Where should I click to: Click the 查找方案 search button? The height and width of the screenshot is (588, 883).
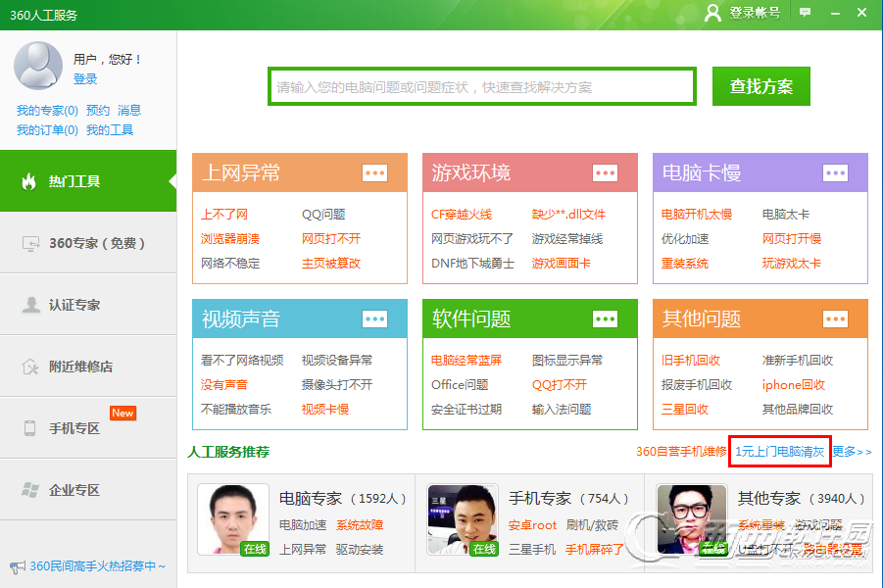coord(760,86)
